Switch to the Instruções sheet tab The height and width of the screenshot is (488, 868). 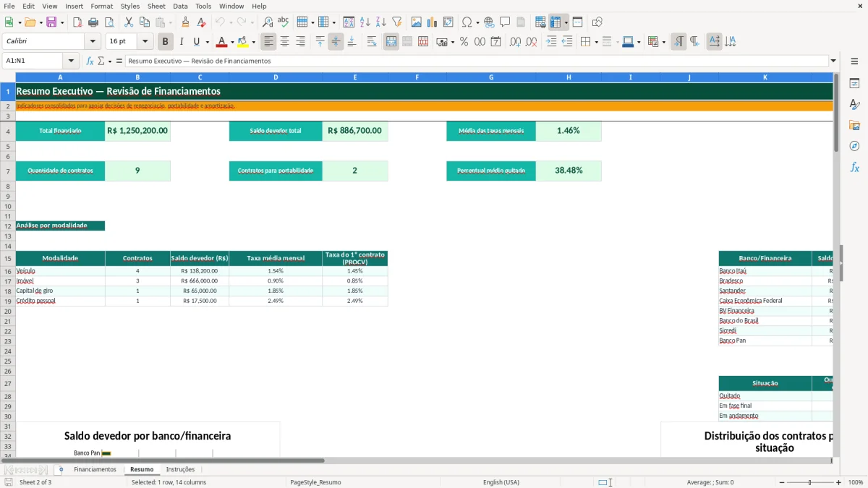[180, 469]
